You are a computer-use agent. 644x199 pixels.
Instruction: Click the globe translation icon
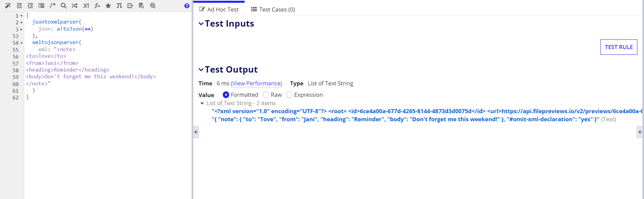pyautogui.click(x=152, y=6)
